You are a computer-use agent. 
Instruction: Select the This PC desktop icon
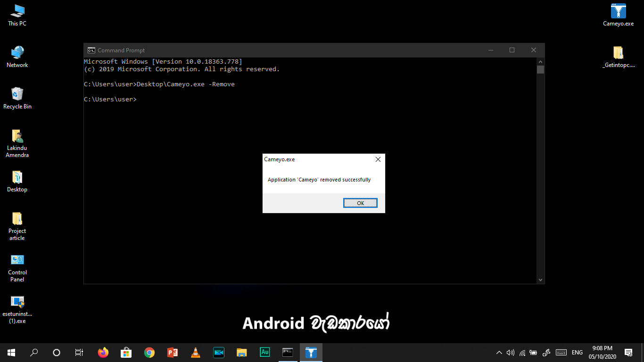pyautogui.click(x=17, y=15)
